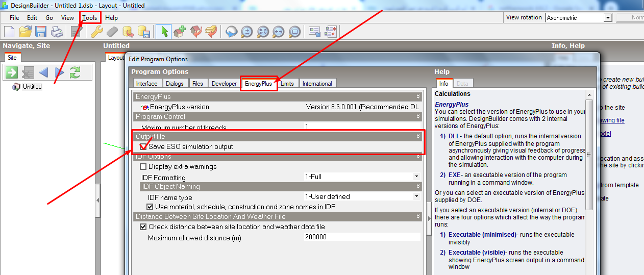
Task: Open the Tools menu
Action: [x=90, y=17]
